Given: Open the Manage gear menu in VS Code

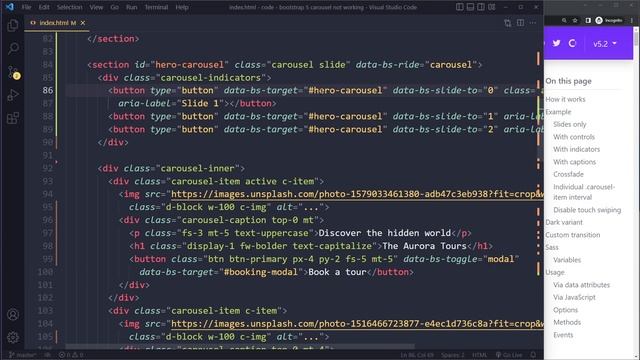Looking at the screenshot, I should coord(13,338).
